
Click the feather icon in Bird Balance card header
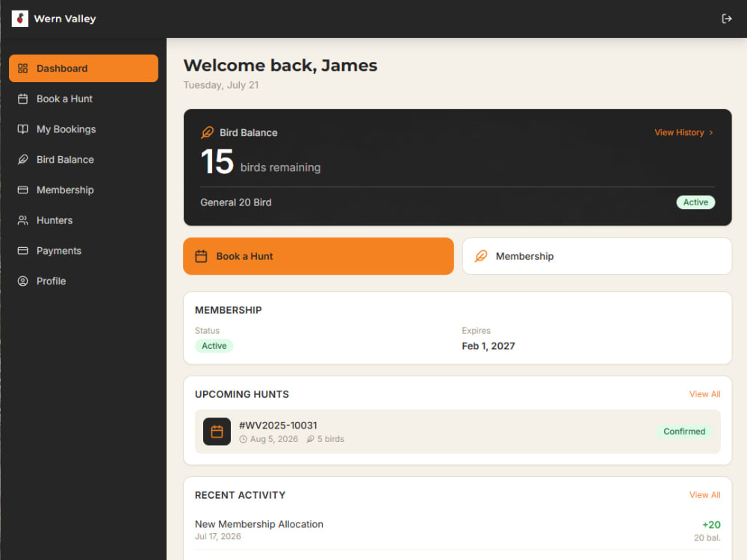point(207,132)
